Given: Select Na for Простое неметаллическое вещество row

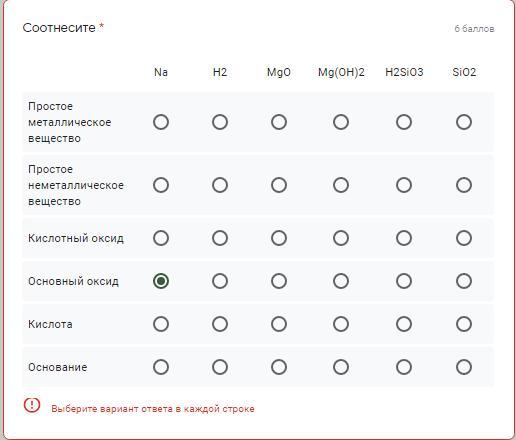Looking at the screenshot, I should pos(161,185).
